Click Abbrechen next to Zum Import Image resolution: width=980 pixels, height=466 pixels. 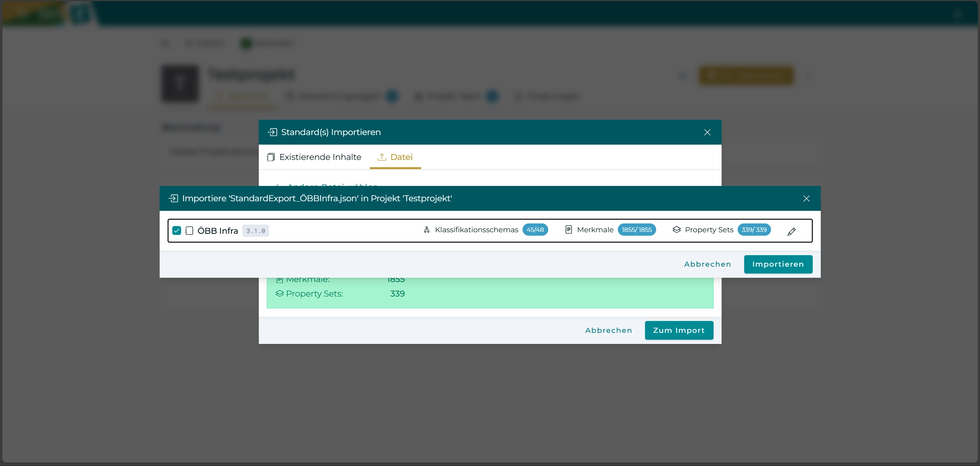click(x=608, y=330)
